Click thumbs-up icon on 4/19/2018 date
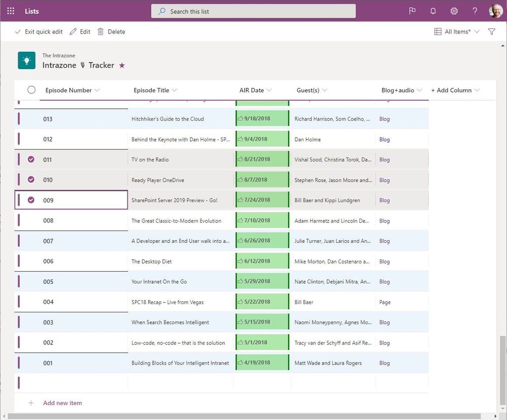This screenshot has width=507, height=420. (x=240, y=363)
